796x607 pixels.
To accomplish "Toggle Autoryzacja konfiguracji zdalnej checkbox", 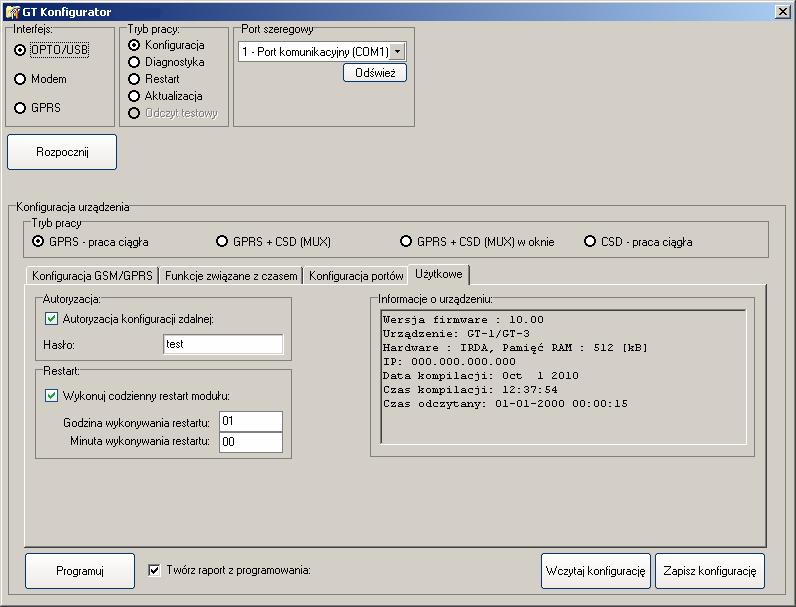I will (x=51, y=319).
